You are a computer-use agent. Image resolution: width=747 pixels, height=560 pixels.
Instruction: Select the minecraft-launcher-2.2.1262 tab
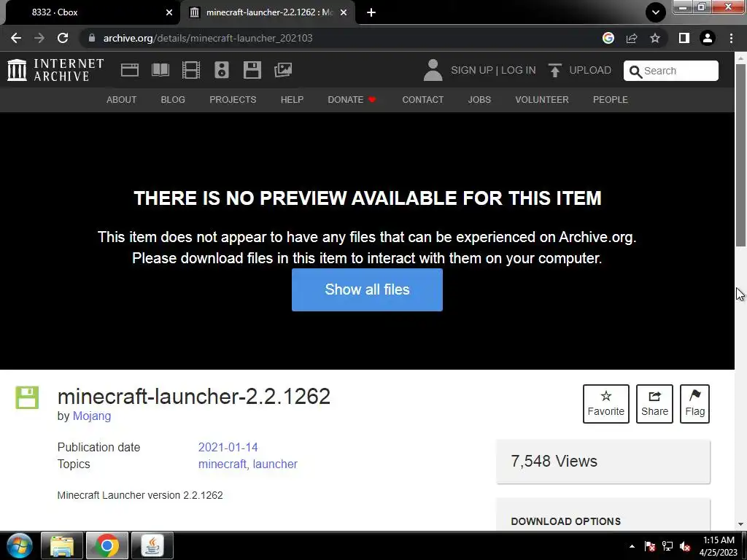tap(268, 12)
